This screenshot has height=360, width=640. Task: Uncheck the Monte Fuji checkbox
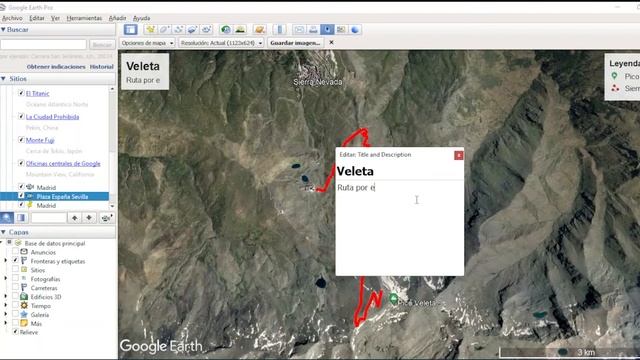(x=21, y=140)
